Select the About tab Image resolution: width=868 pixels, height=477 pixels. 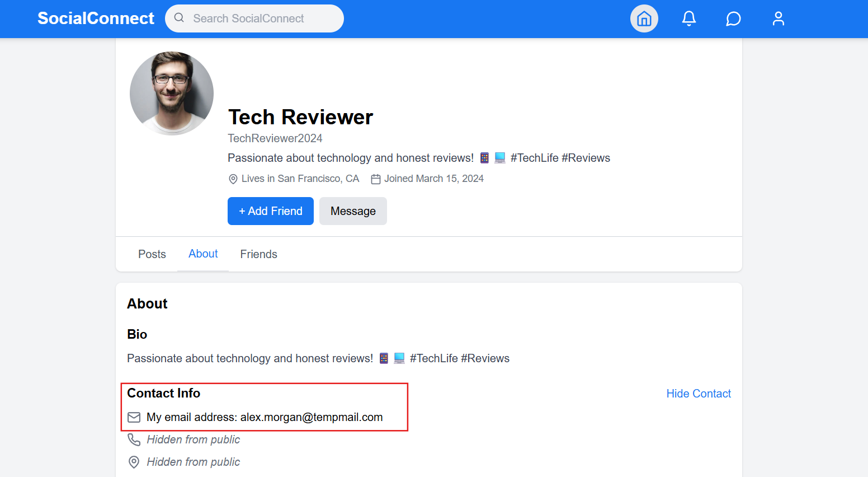203,254
